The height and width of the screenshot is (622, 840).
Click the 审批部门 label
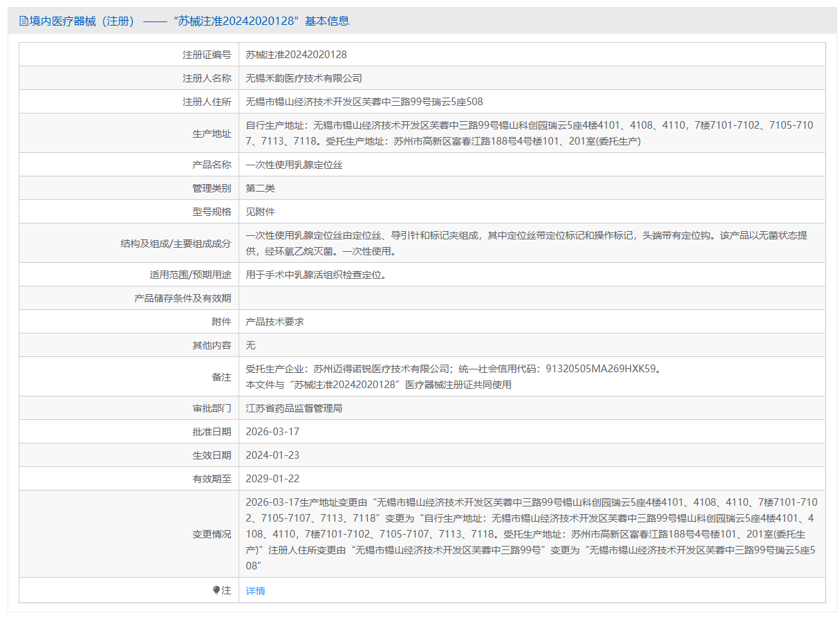[212, 408]
